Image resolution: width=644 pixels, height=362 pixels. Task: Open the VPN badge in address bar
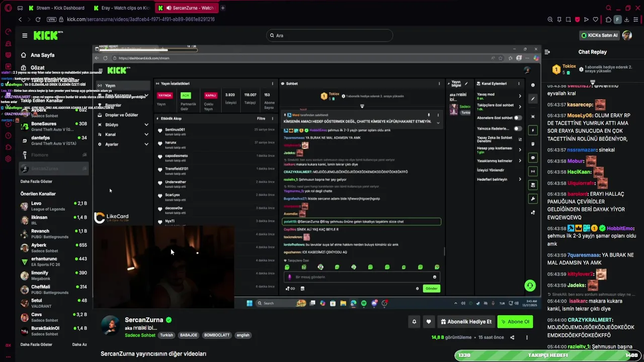(51, 20)
